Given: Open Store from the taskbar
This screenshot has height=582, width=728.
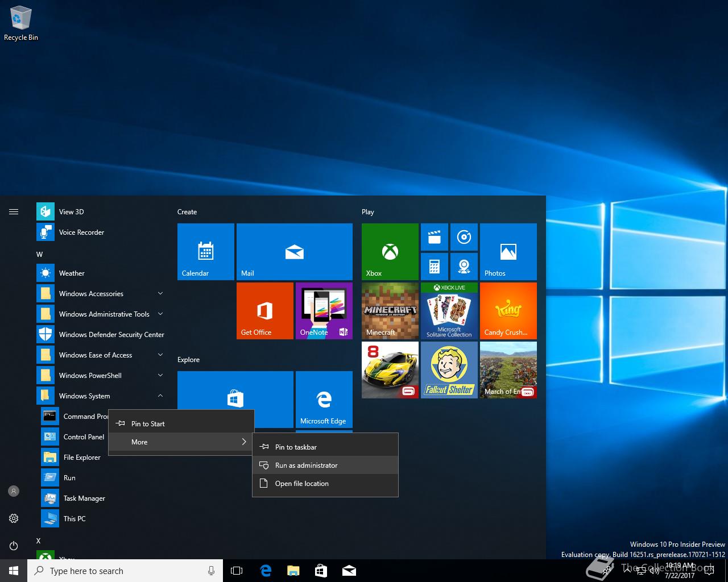Looking at the screenshot, I should (x=321, y=571).
